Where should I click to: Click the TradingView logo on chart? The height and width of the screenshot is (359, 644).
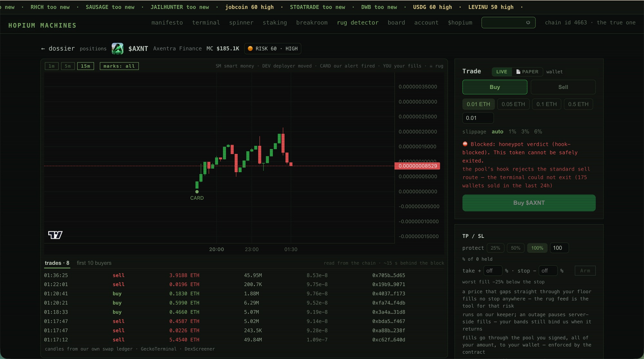point(55,235)
